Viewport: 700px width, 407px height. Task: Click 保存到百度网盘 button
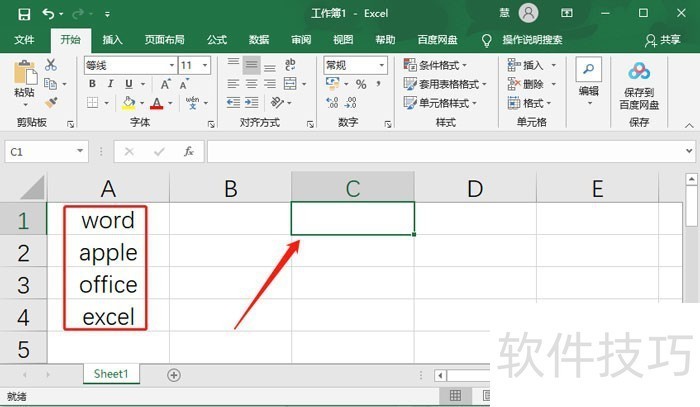click(x=639, y=86)
